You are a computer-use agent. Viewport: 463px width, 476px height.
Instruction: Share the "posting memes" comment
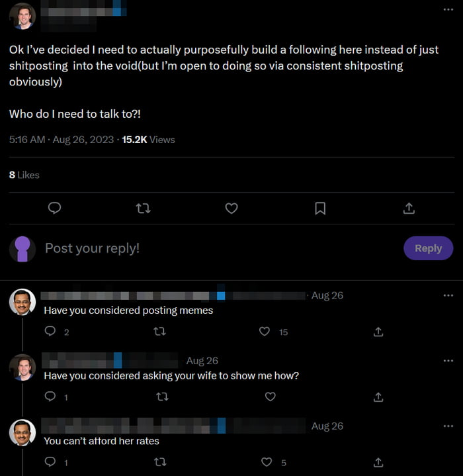(378, 332)
